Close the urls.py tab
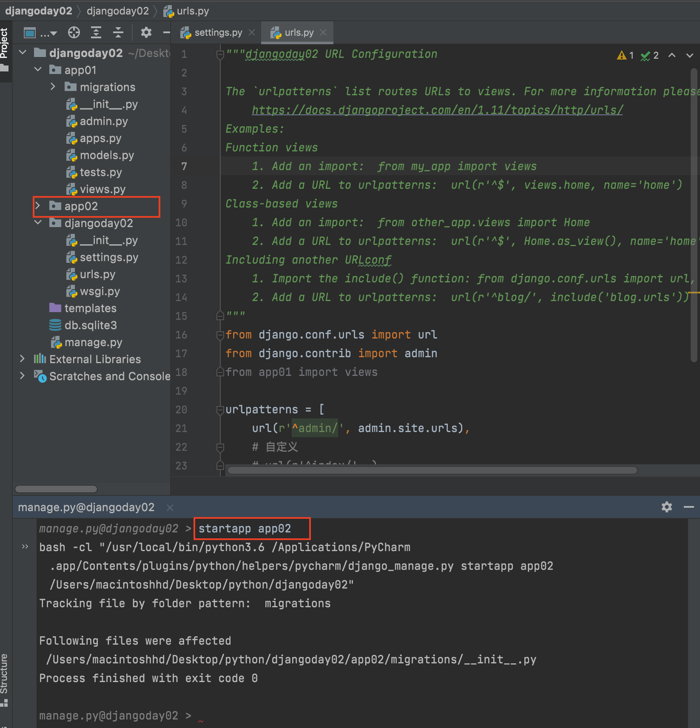Viewport: 700px width, 728px height. click(x=323, y=32)
